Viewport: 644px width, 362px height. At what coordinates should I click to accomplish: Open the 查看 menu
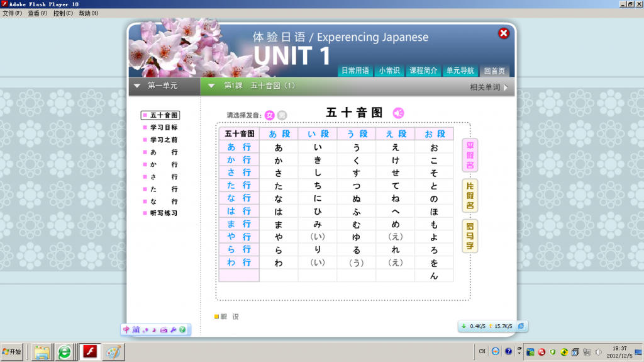(x=37, y=13)
